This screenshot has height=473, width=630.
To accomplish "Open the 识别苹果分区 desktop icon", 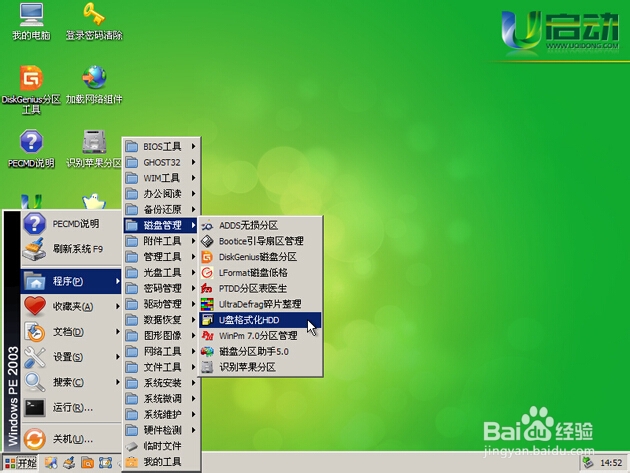I will click(94, 148).
